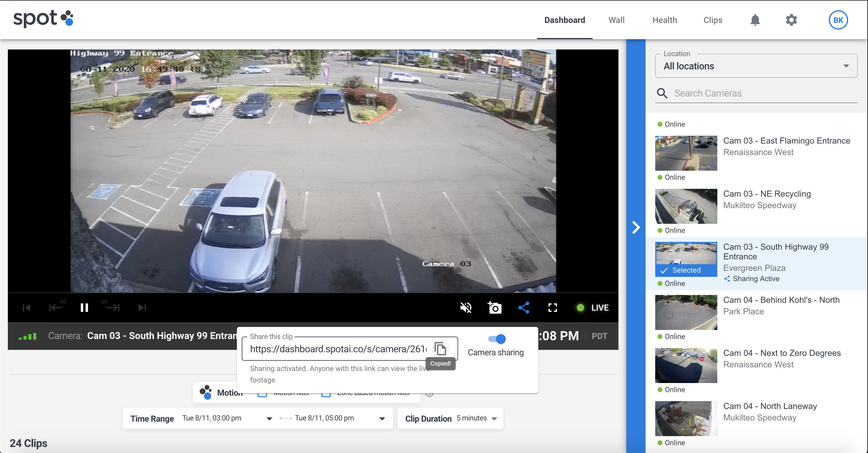Enter fullscreen video mode
This screenshot has height=453, width=868.
tap(553, 307)
